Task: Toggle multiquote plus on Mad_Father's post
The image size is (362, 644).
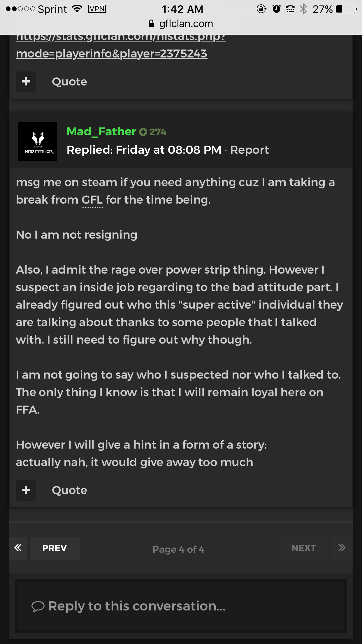Action: point(26,490)
